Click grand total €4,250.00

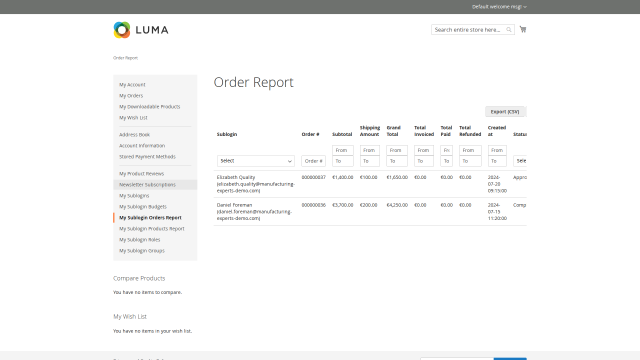coord(397,205)
